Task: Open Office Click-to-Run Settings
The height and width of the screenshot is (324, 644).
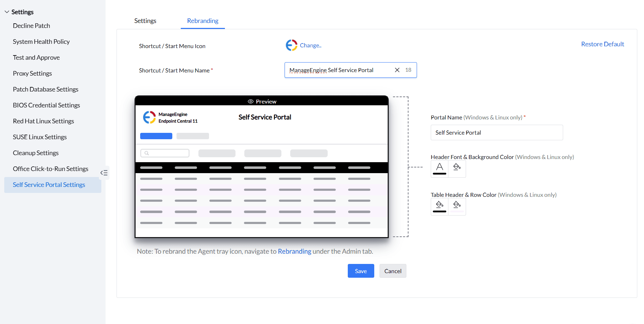Action: [x=50, y=169]
